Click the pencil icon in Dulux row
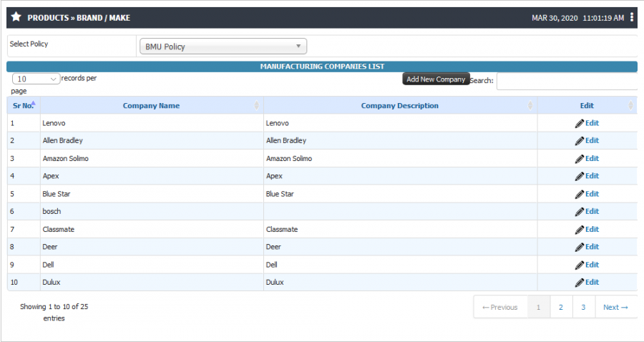Screen dimensions: 644x342 point(579,283)
